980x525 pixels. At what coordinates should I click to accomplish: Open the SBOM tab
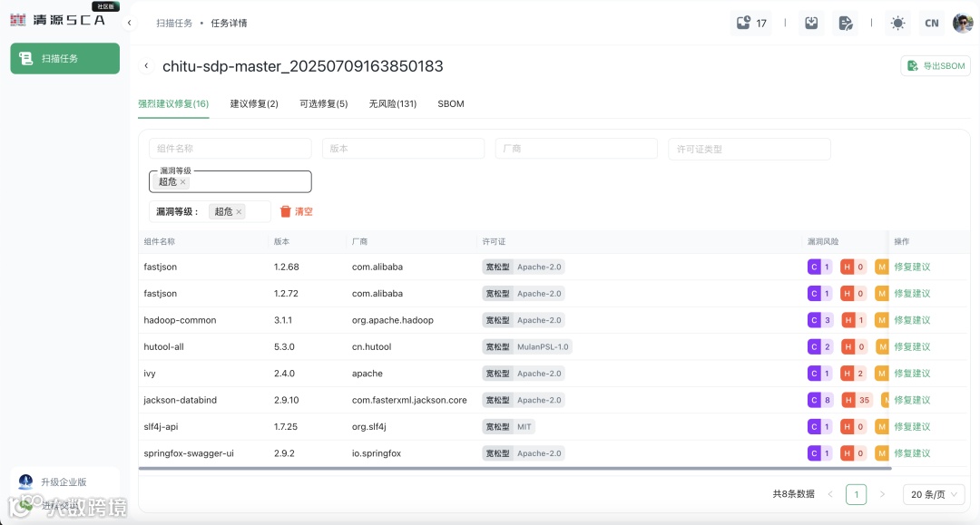point(451,103)
